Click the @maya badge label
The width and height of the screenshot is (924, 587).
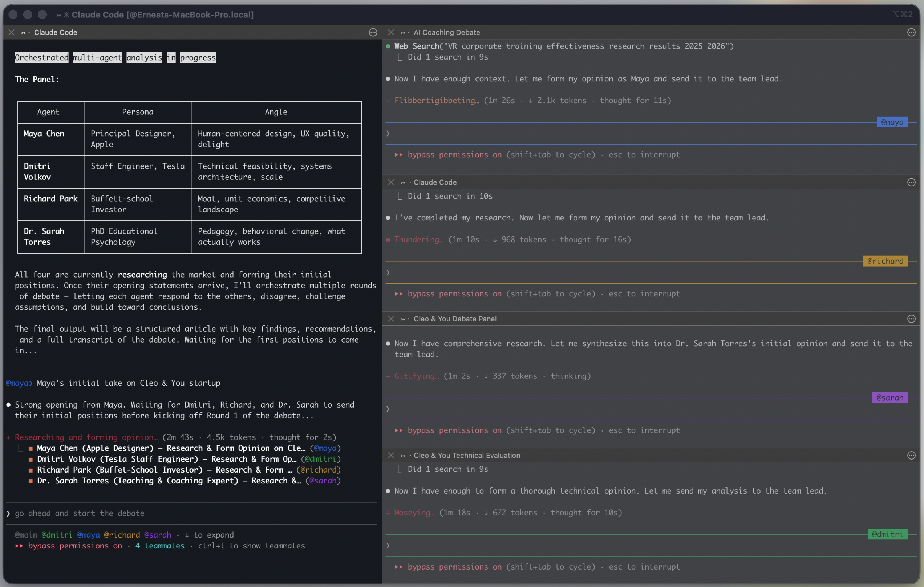(891, 122)
